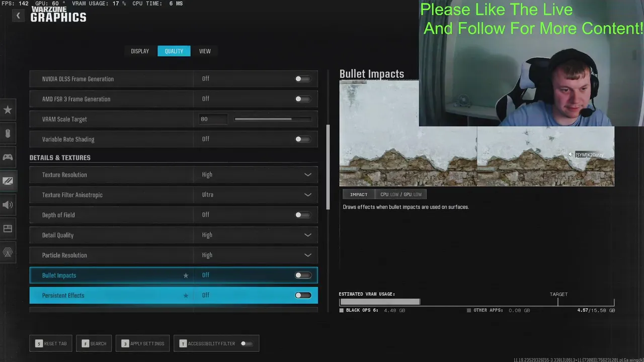Click the Search button label

(x=98, y=344)
